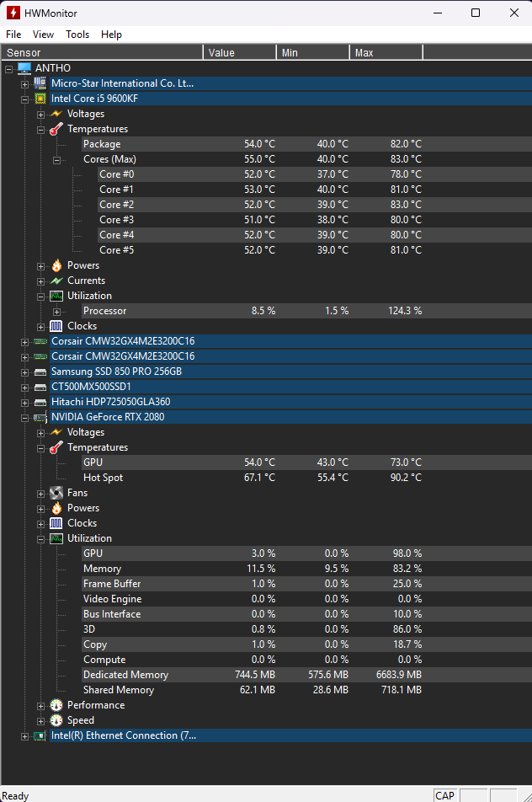Click the GPU Utilization graph icon
532x802 pixels.
[56, 538]
